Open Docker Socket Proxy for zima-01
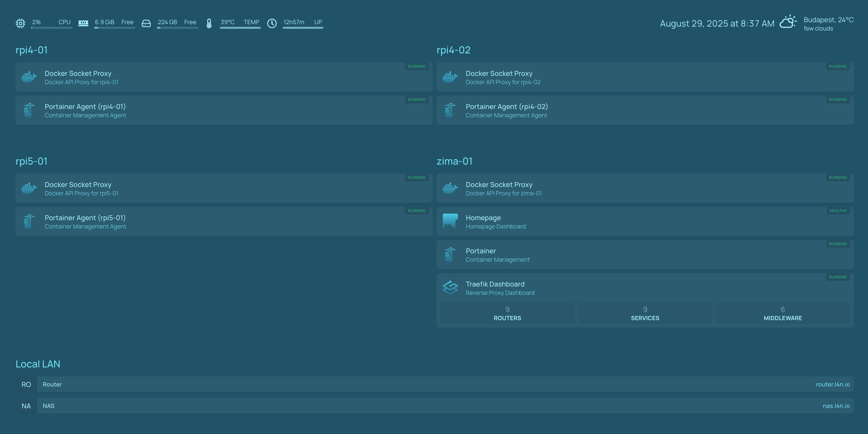Screen dimensions: 868x434 (x=645, y=188)
